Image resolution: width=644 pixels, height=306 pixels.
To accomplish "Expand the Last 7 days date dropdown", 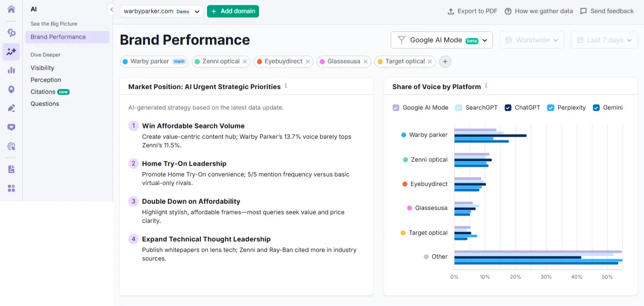I will [604, 40].
